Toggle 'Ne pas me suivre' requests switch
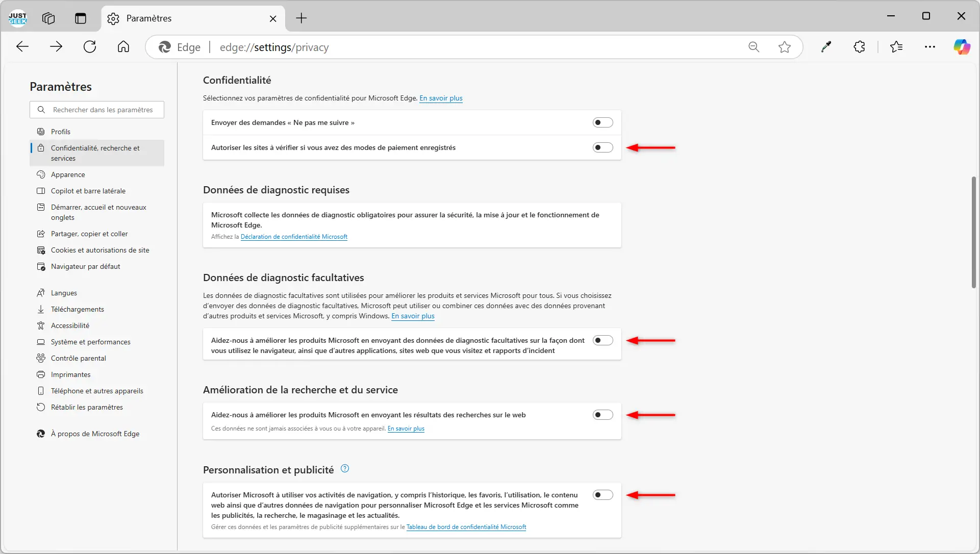This screenshot has width=980, height=554. [x=602, y=122]
